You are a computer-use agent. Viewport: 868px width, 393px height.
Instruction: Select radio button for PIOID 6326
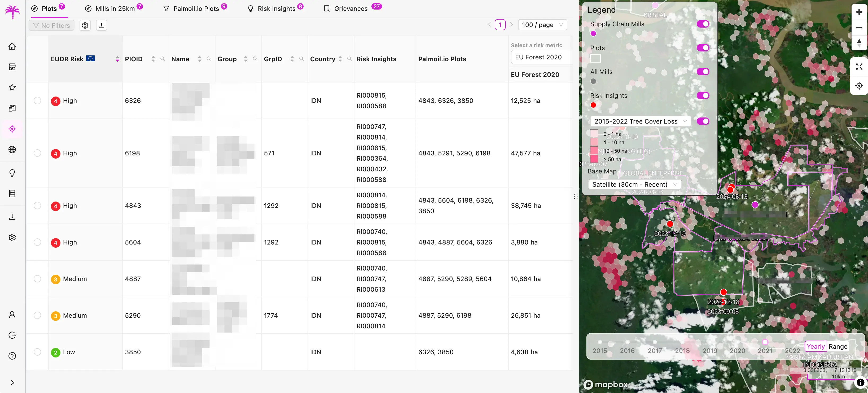point(37,101)
